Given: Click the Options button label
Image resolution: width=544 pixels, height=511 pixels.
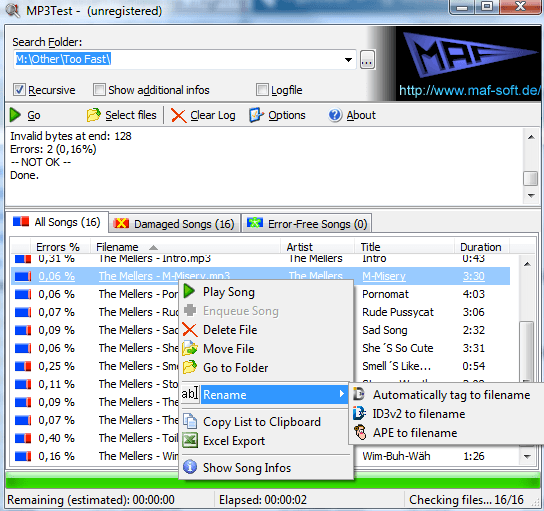Looking at the screenshot, I should pyautogui.click(x=287, y=115).
